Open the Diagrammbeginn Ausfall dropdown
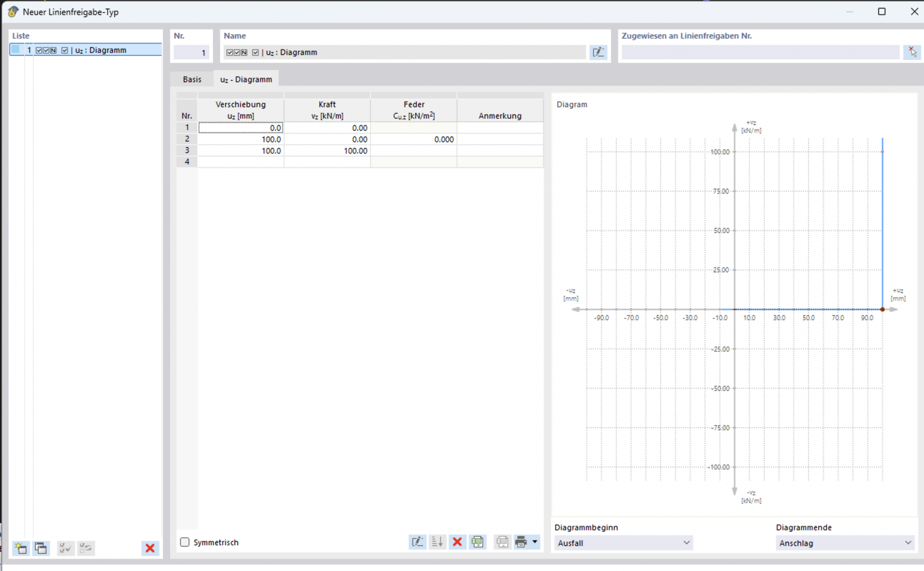 [624, 543]
